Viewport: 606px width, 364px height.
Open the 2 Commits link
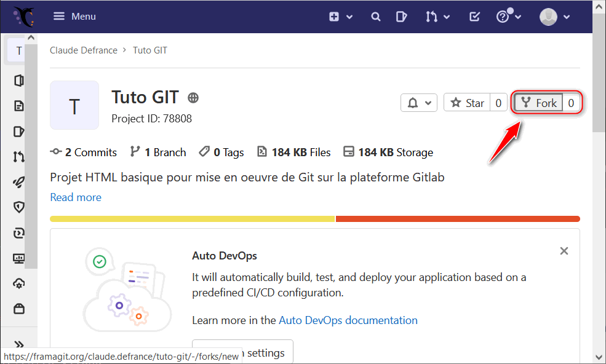click(84, 152)
